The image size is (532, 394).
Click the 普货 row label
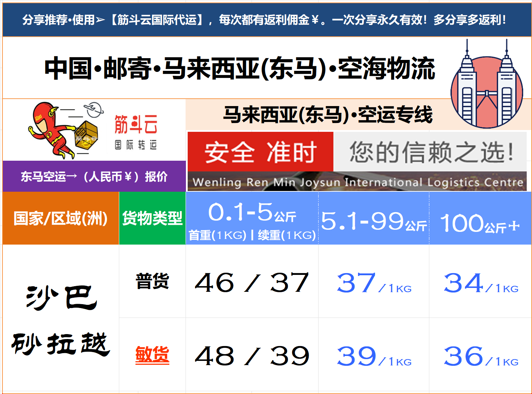[152, 281]
